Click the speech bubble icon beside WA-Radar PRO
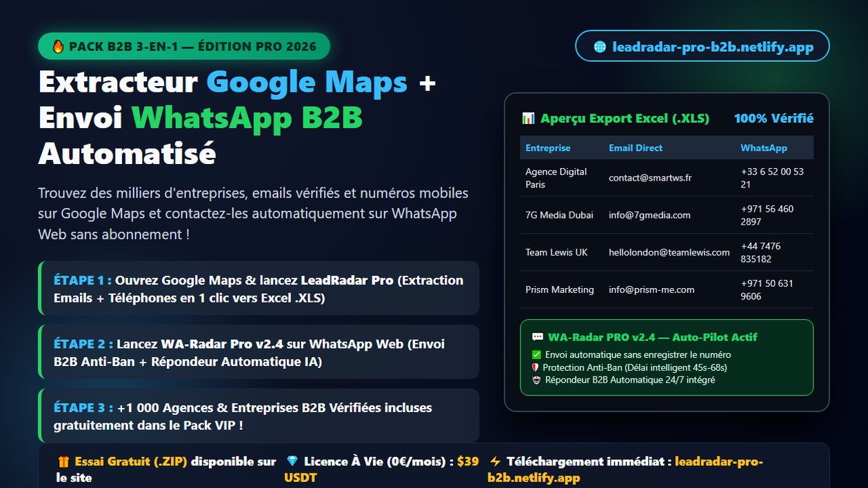This screenshot has width=868, height=488. click(538, 338)
